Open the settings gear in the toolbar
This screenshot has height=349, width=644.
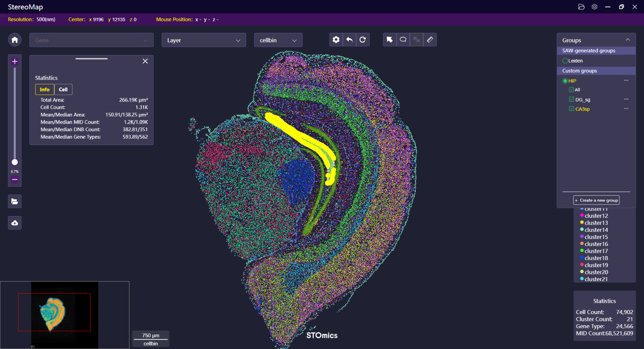click(336, 40)
